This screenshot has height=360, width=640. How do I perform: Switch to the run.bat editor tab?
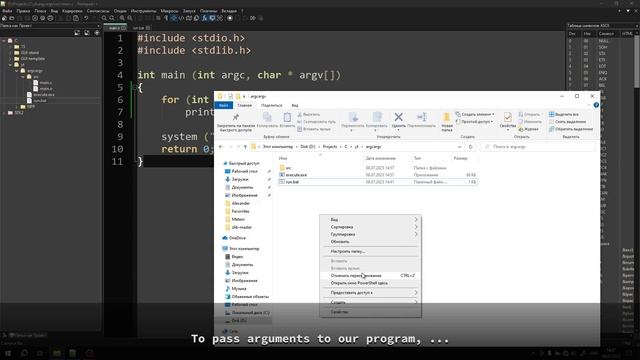click(x=141, y=28)
